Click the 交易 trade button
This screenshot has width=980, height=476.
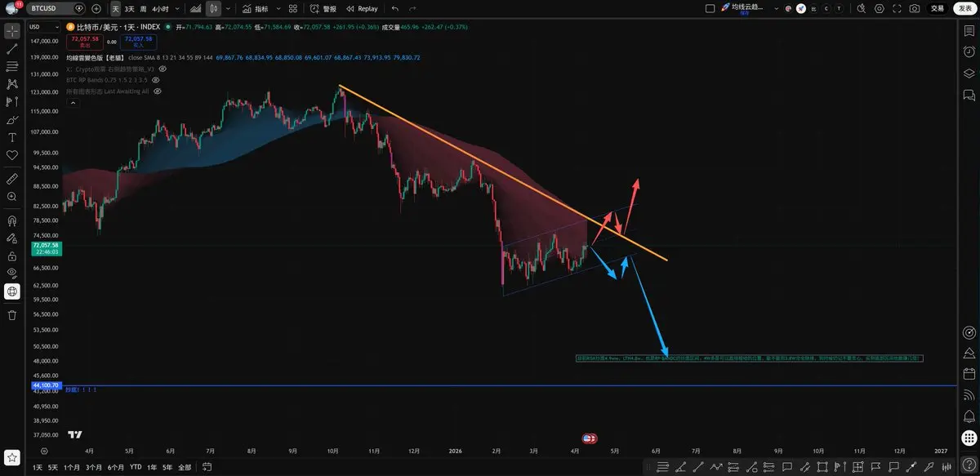click(937, 8)
